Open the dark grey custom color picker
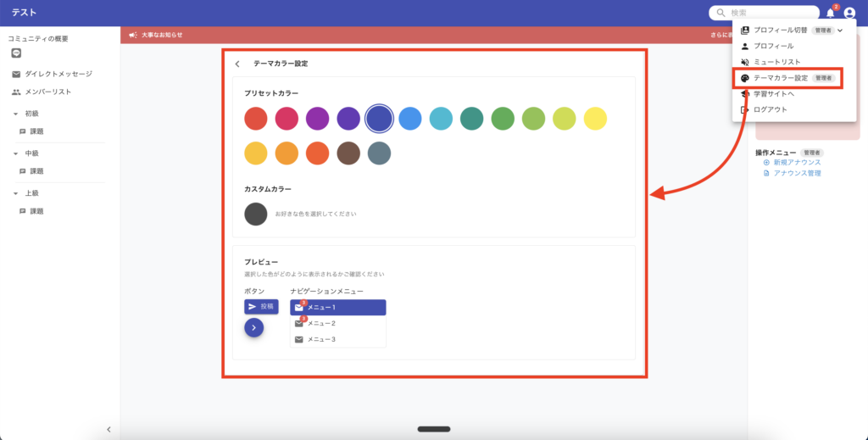Image resolution: width=868 pixels, height=440 pixels. [x=256, y=214]
